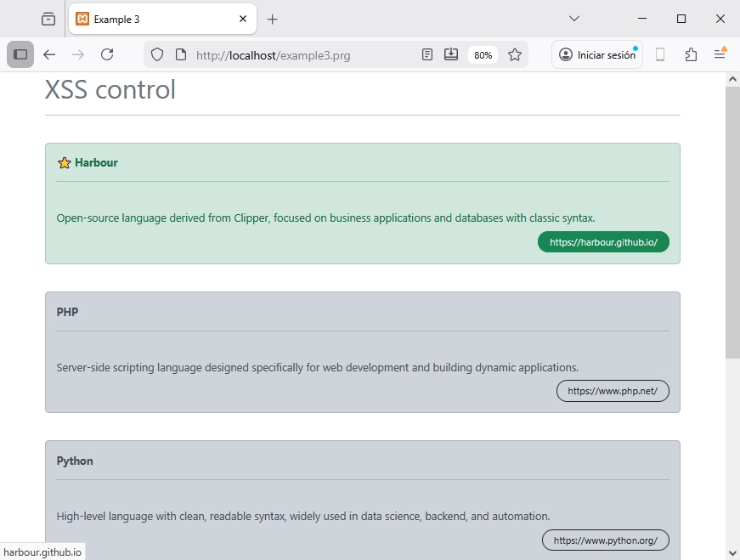Open the https://harbour.github.io/ link
This screenshot has width=740, height=560.
coord(603,242)
